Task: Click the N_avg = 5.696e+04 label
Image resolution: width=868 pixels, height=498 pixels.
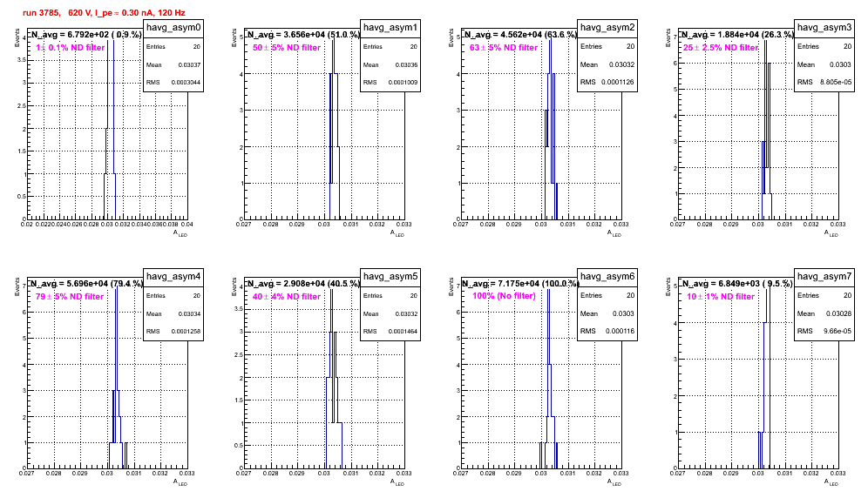Action: [85, 284]
